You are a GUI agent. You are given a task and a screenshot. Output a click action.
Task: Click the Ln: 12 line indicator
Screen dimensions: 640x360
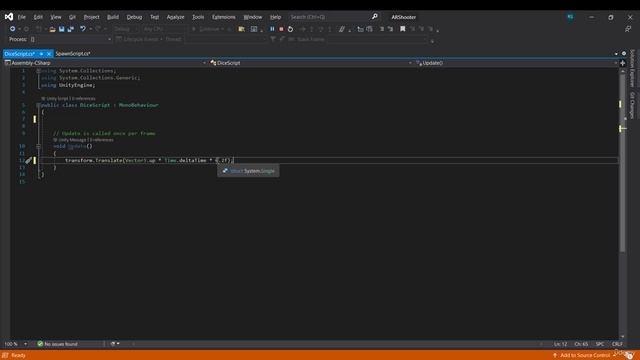(560, 344)
